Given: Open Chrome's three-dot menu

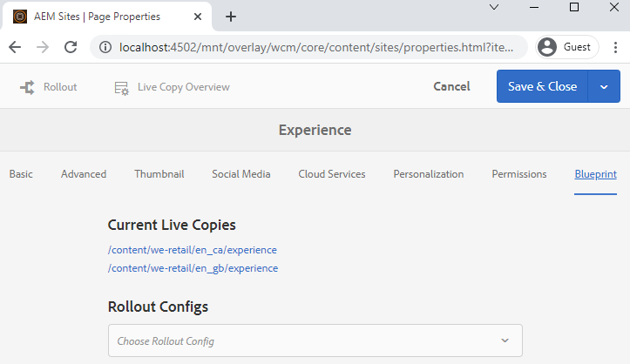Looking at the screenshot, I should pos(613,47).
